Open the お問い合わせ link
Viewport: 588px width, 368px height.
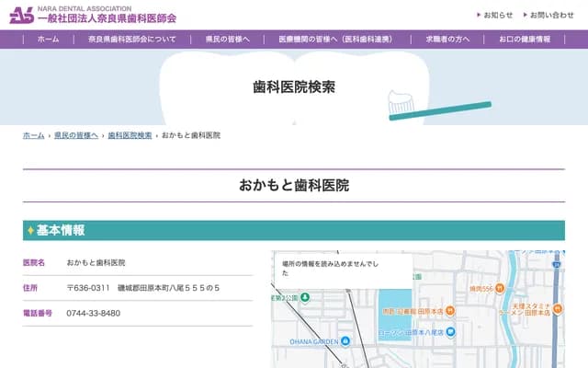(x=548, y=15)
